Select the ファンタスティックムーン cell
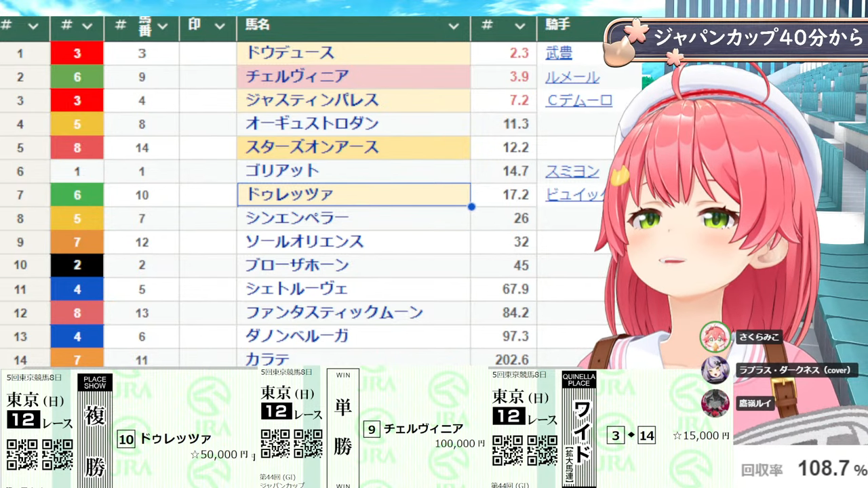 click(x=353, y=312)
